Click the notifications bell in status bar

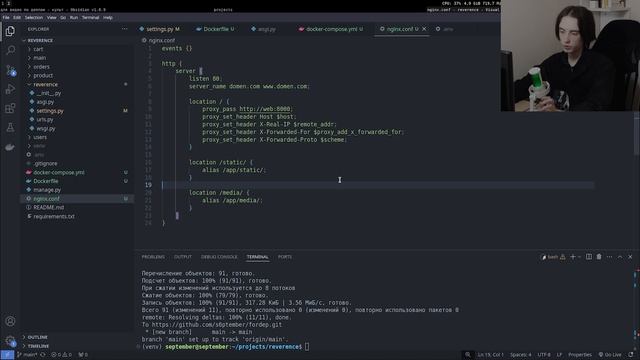point(631,355)
